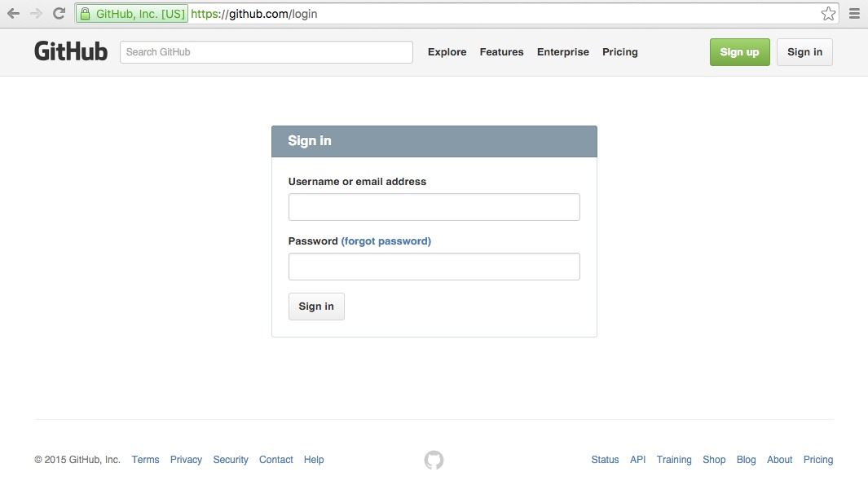
Task: Click the bookmark star in the address bar
Action: pyautogui.click(x=828, y=13)
